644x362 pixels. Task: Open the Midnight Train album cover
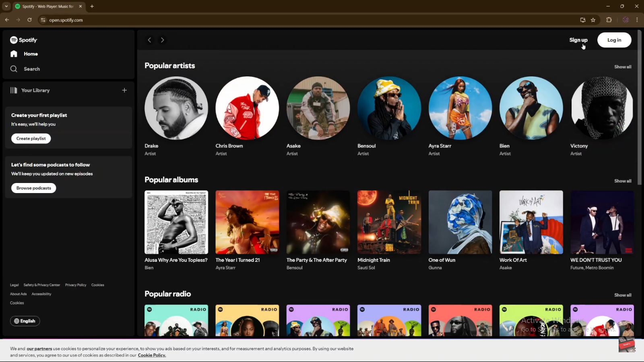pyautogui.click(x=389, y=222)
